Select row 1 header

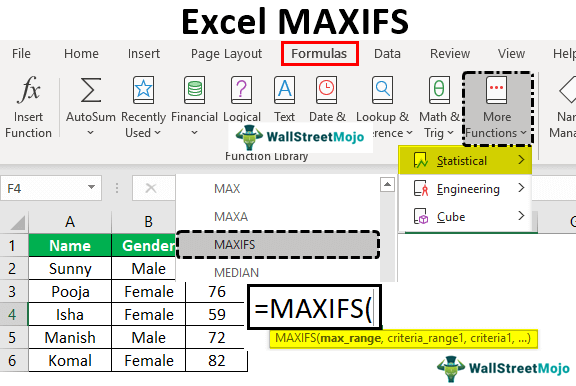pyautogui.click(x=13, y=245)
